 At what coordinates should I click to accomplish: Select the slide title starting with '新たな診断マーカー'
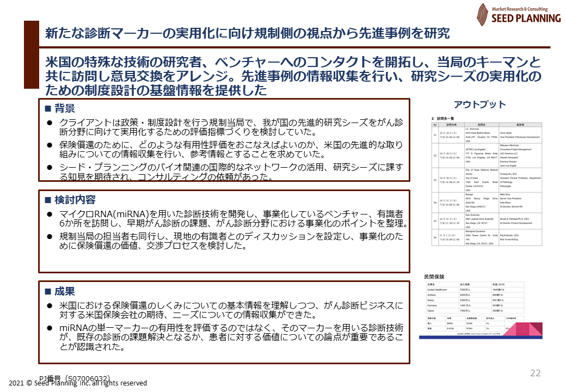(x=247, y=33)
